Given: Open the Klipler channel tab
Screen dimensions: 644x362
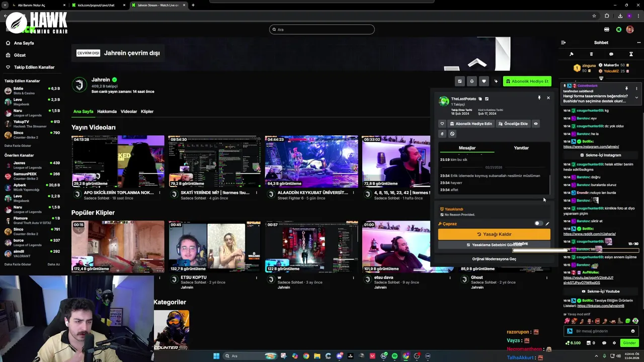Looking at the screenshot, I should pyautogui.click(x=147, y=112).
